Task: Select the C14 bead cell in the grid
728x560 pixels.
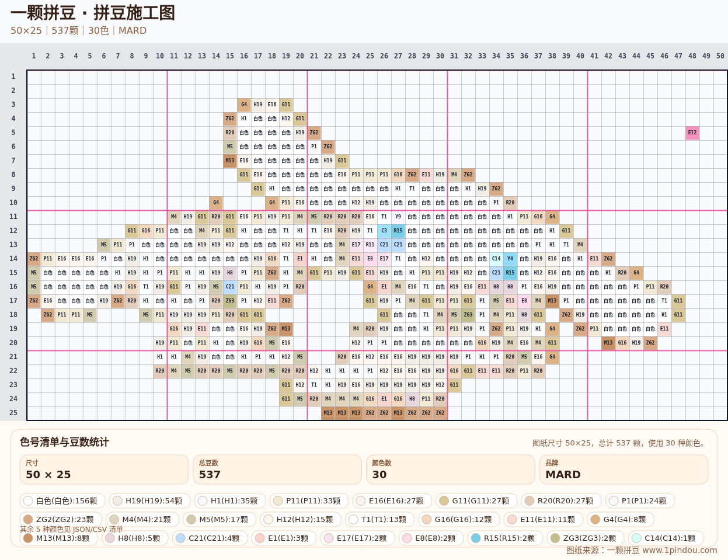Action: coord(496,259)
